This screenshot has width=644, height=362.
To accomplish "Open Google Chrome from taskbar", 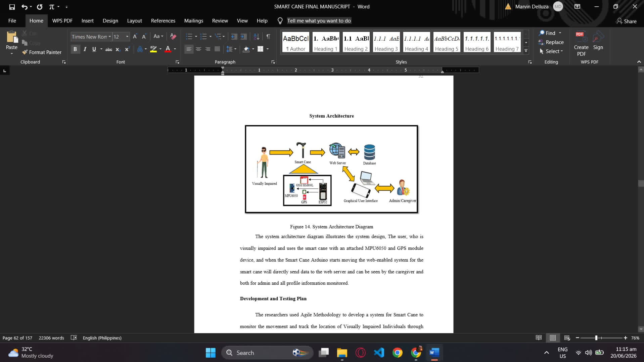I will point(398,353).
